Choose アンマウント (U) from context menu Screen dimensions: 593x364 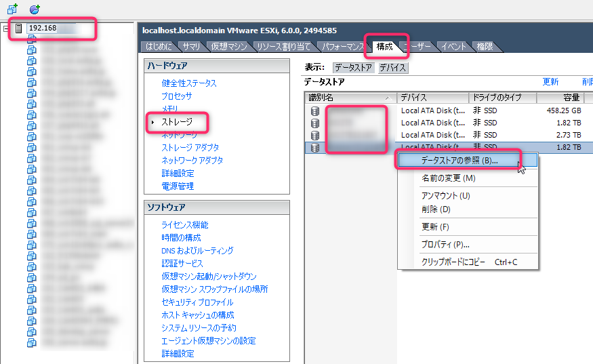[468, 196]
